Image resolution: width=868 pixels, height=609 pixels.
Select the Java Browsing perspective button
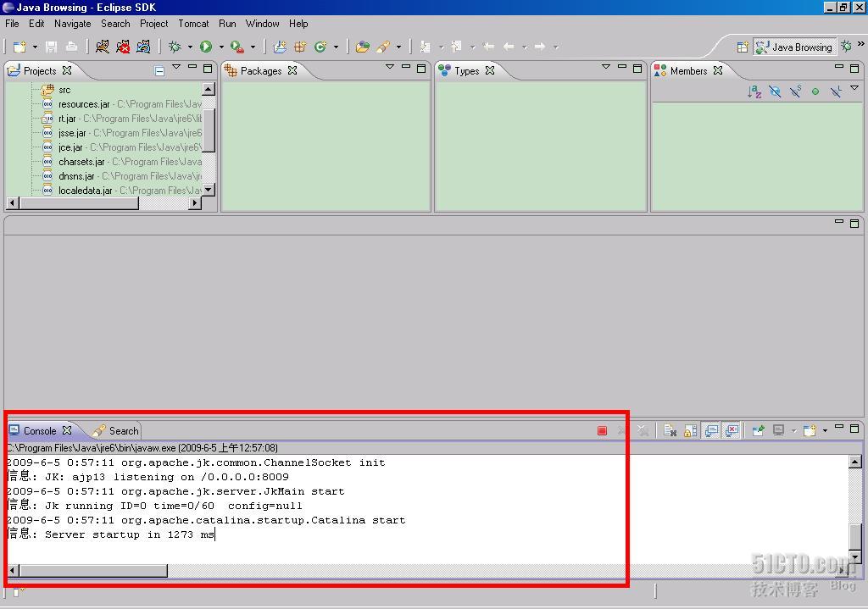[794, 47]
